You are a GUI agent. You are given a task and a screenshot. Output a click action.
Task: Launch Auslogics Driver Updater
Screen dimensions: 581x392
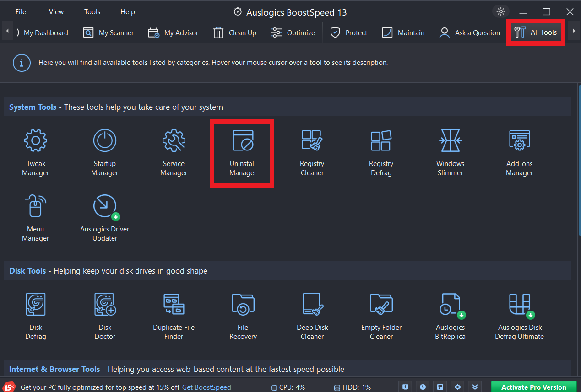click(x=104, y=218)
